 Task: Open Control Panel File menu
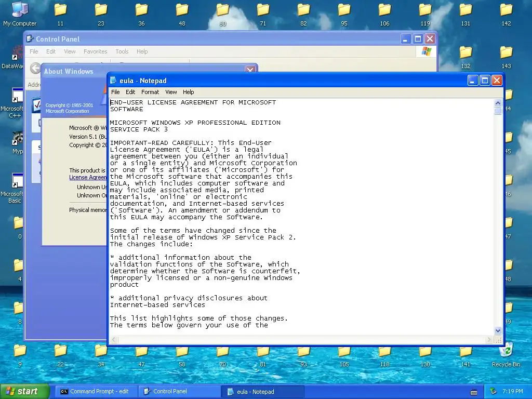coord(34,51)
